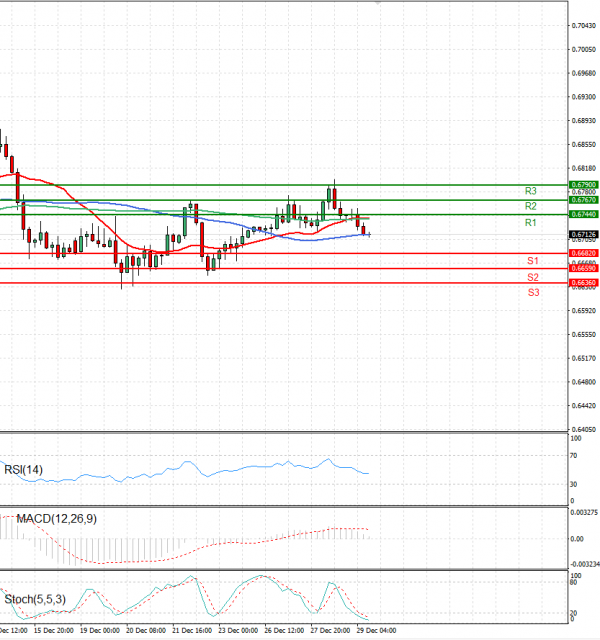Select the 0.66360 support price tag
The height and width of the screenshot is (640, 600).
point(584,282)
